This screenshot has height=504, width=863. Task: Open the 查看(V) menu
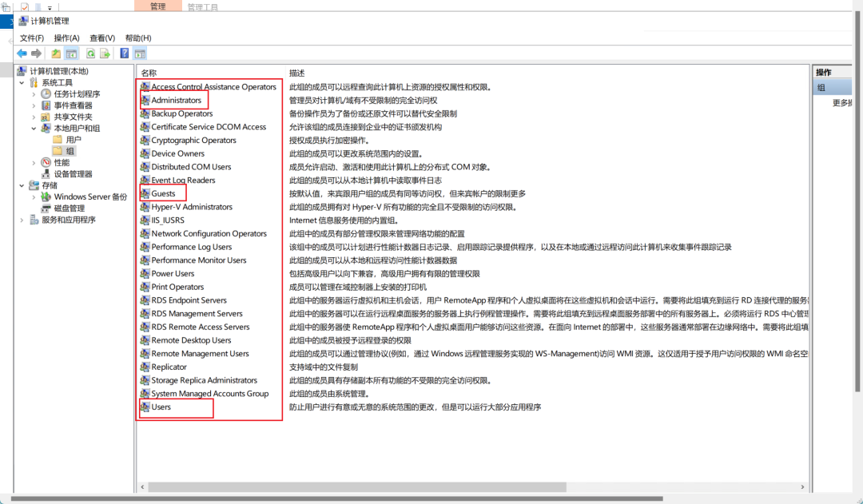102,38
